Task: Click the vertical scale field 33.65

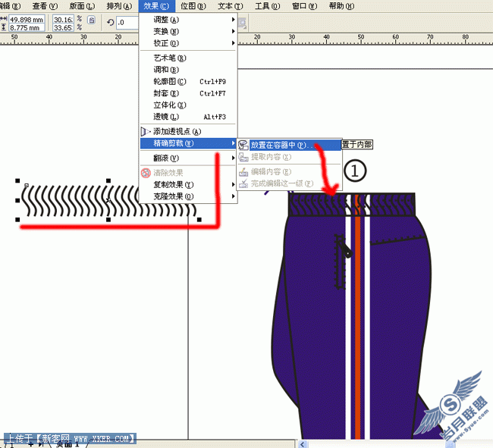Action: point(63,27)
